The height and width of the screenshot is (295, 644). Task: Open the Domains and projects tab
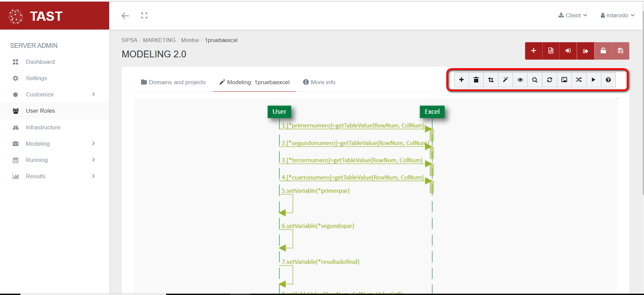click(173, 82)
